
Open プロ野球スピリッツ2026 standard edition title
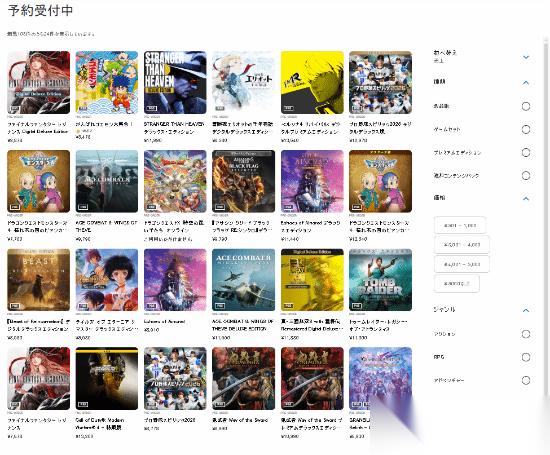click(169, 420)
